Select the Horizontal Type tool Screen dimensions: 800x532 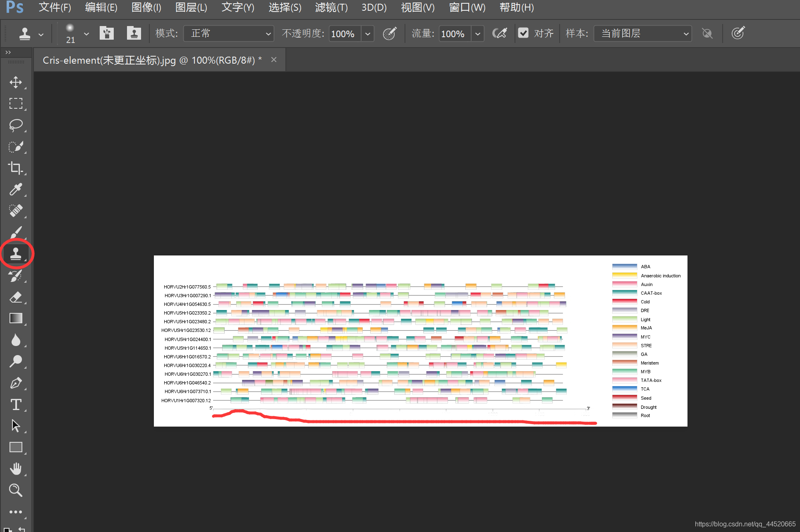pos(16,404)
